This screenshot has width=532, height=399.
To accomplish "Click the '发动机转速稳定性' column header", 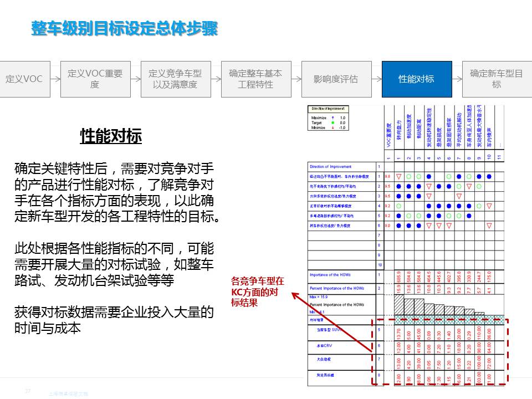I will [429, 127].
